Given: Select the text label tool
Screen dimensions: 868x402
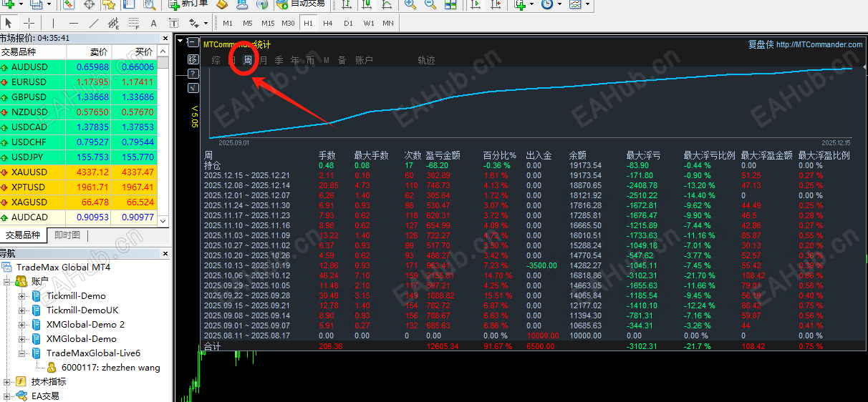Looking at the screenshot, I should click(173, 24).
